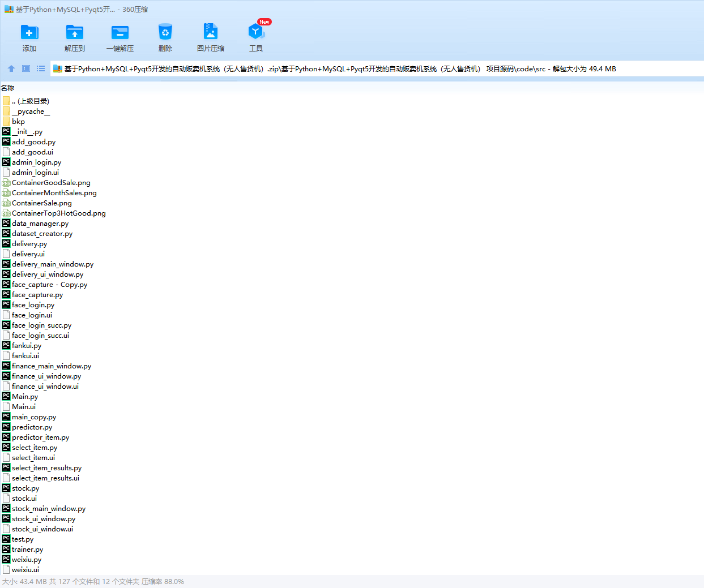Image resolution: width=704 pixels, height=588 pixels.
Task: Select ContainerGoodSale.png image icon
Action: pos(6,182)
